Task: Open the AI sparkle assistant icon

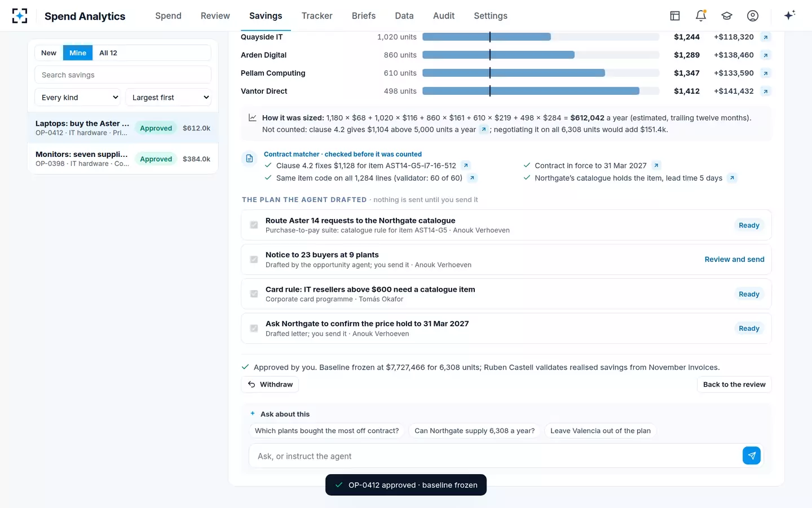Action: [x=789, y=15]
